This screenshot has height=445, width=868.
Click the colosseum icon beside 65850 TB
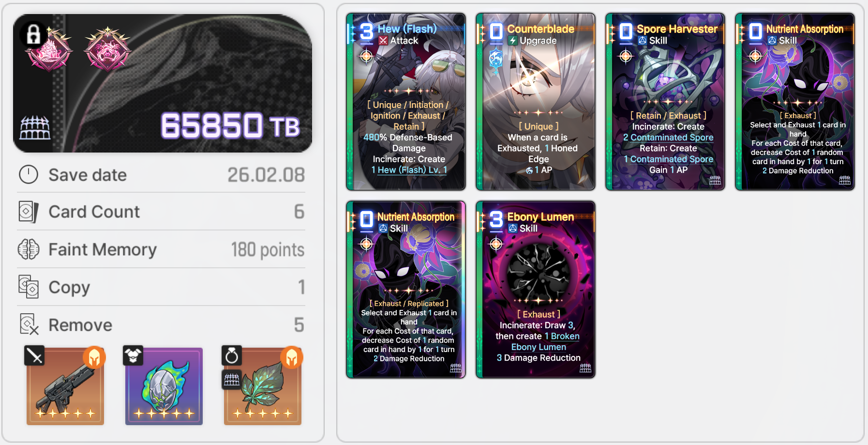[35, 128]
